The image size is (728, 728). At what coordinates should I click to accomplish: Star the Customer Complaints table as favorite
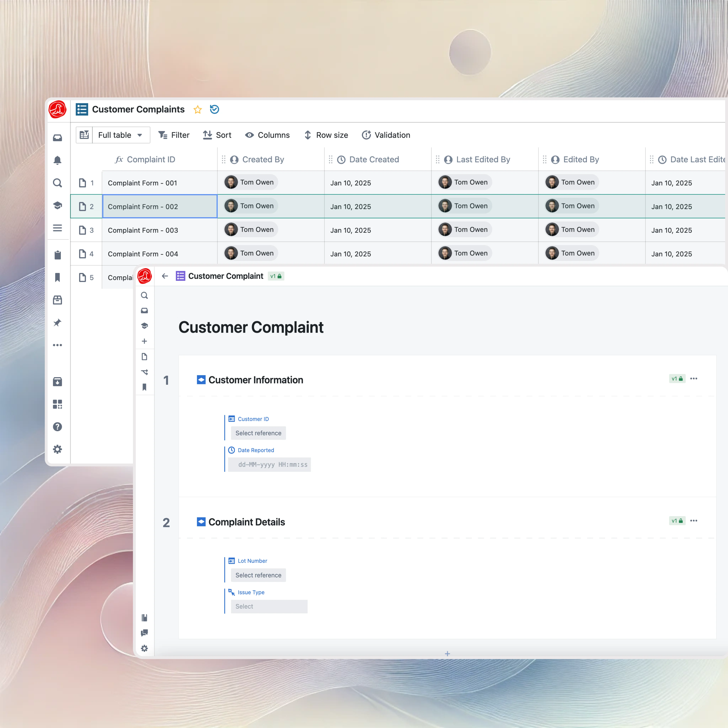(197, 110)
